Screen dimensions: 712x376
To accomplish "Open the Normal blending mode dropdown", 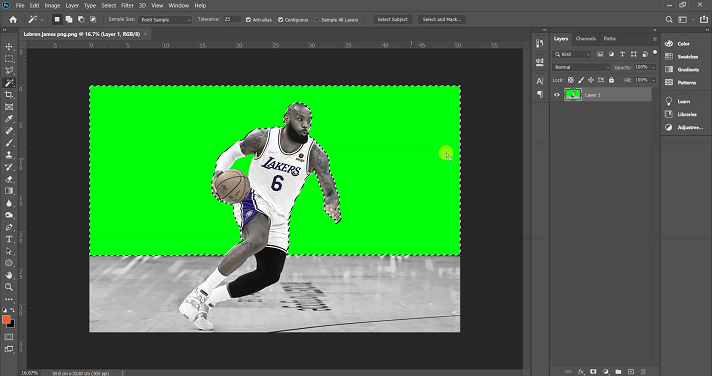I will (582, 67).
